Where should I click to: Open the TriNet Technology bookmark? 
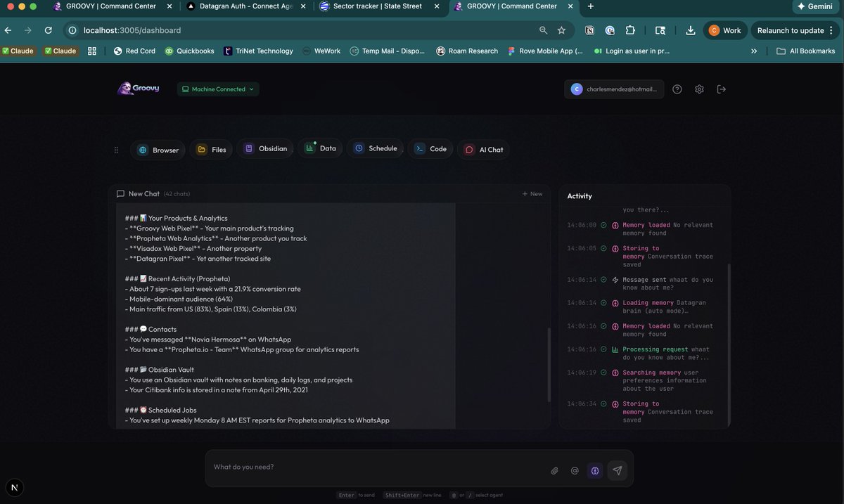coord(258,51)
